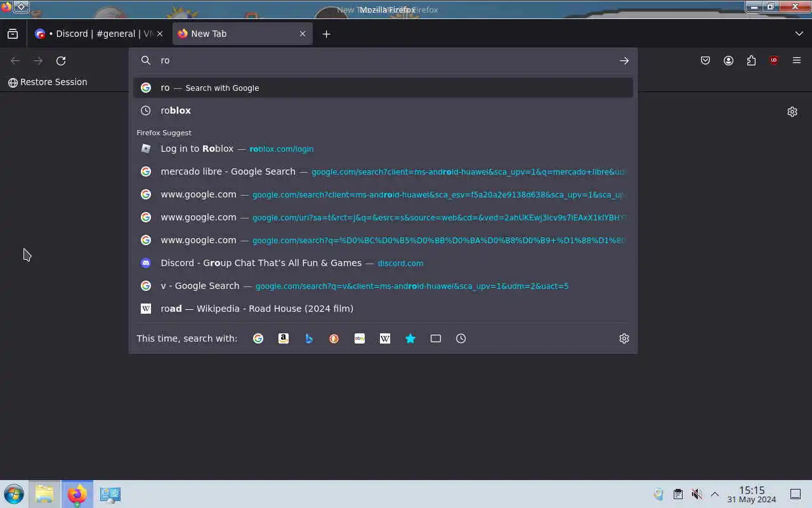Open www.google.com suggestion with sca_esv URL
Viewport: 812px width, 508px height.
click(x=383, y=194)
